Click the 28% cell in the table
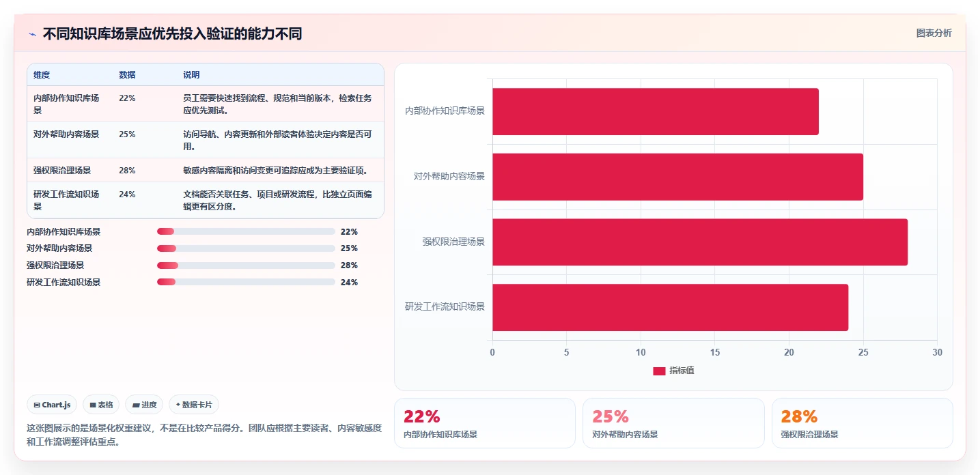The height and width of the screenshot is (475, 980). click(127, 171)
